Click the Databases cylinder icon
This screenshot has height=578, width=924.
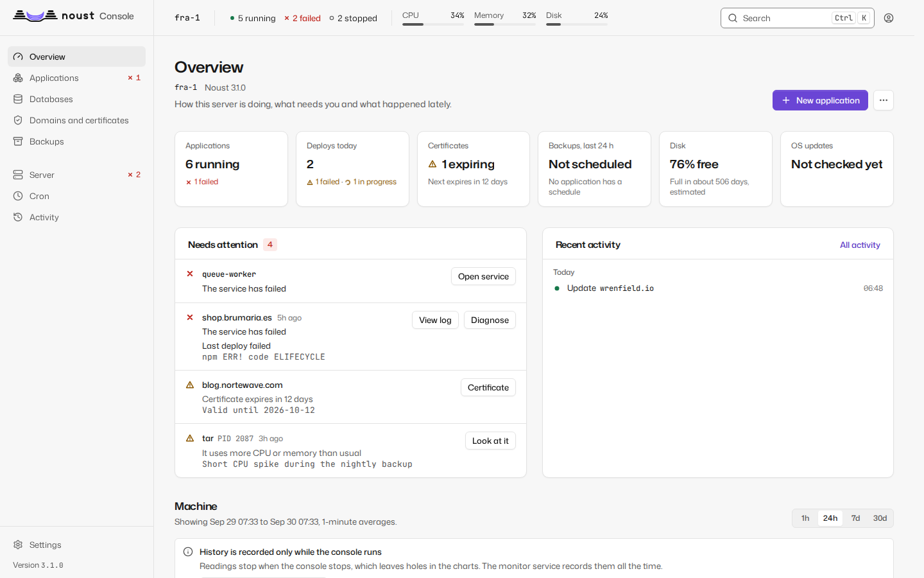18,99
